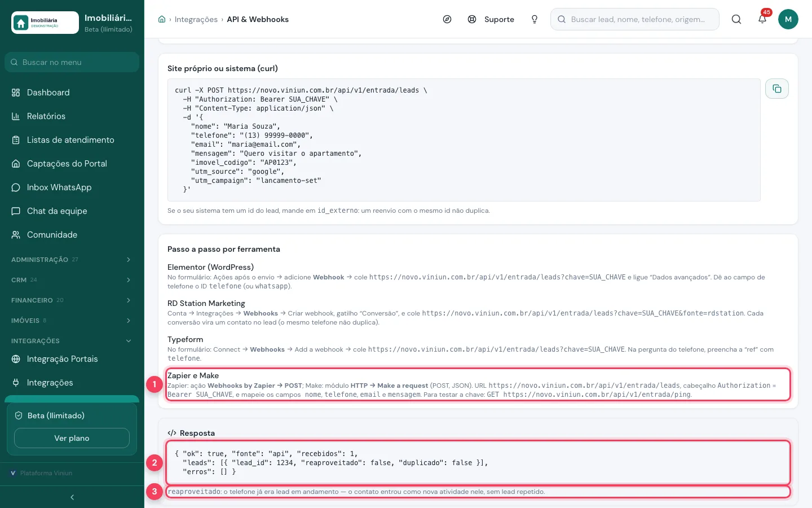Click Integrações breadcrumb link
This screenshot has height=508, width=812.
tap(196, 19)
